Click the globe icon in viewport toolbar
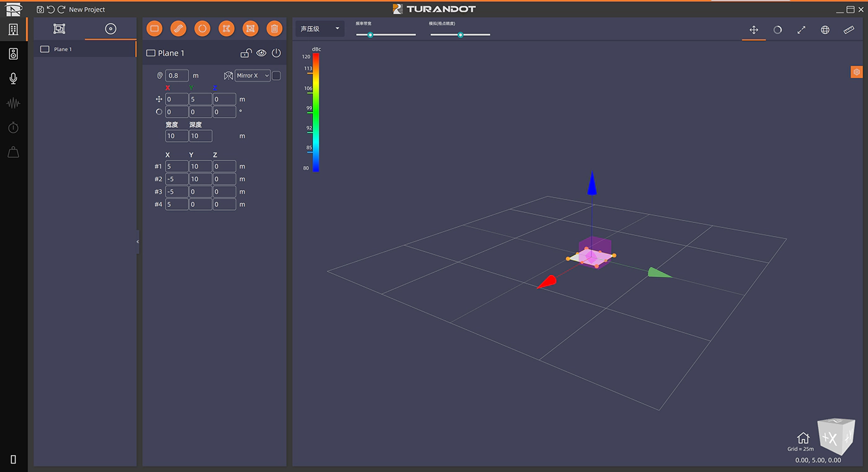The image size is (868, 472). 825,30
